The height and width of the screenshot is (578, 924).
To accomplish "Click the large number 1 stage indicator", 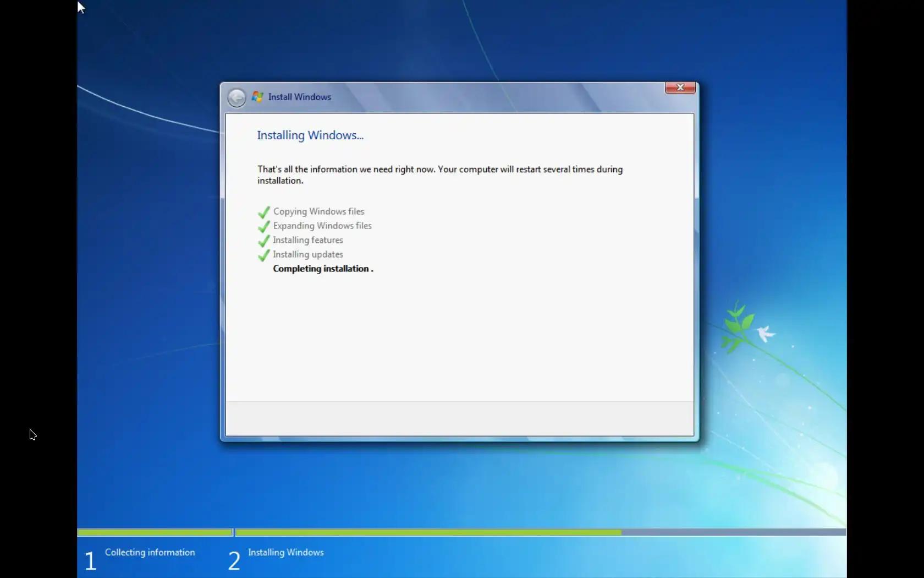I will coord(91,561).
